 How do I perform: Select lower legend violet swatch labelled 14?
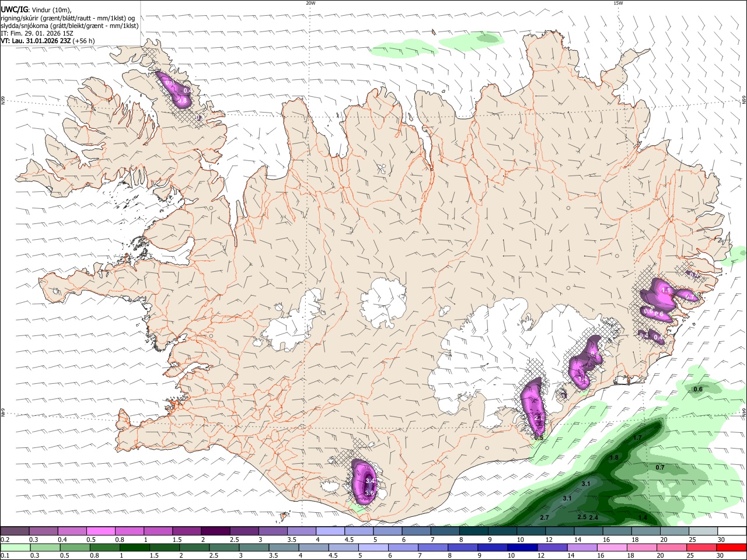(x=582, y=547)
